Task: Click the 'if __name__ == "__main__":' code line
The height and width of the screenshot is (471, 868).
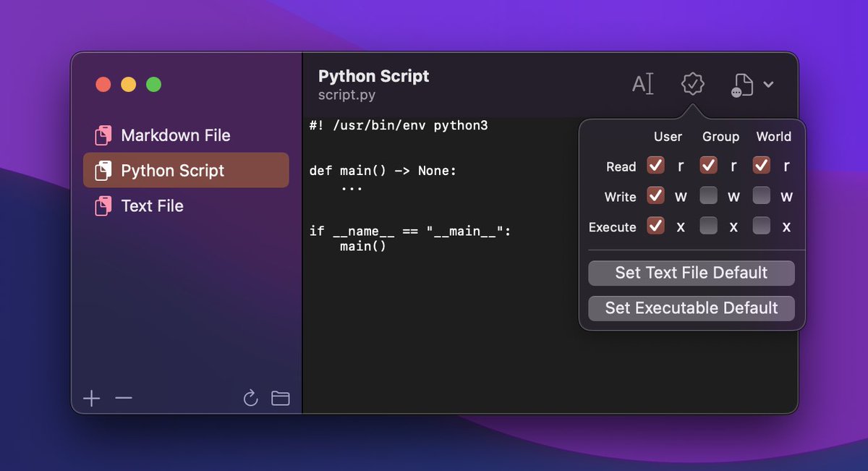Action: point(410,232)
